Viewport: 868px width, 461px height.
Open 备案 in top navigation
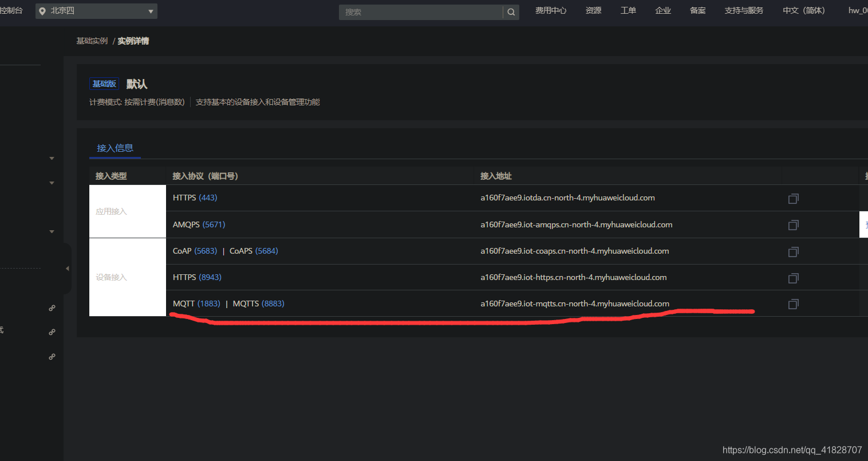[698, 11]
